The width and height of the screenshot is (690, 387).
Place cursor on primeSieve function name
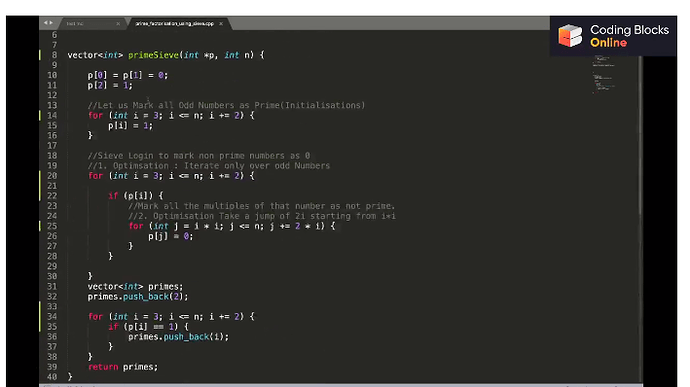pos(154,55)
